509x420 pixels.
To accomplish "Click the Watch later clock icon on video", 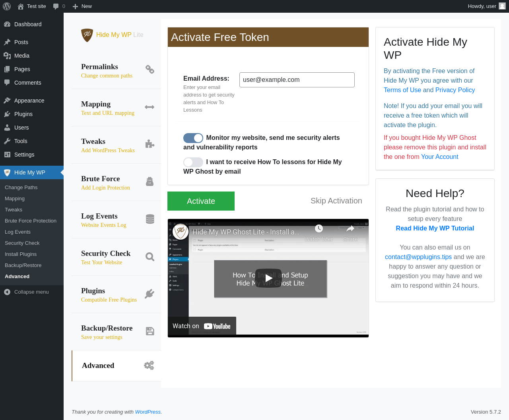I will click(x=319, y=228).
